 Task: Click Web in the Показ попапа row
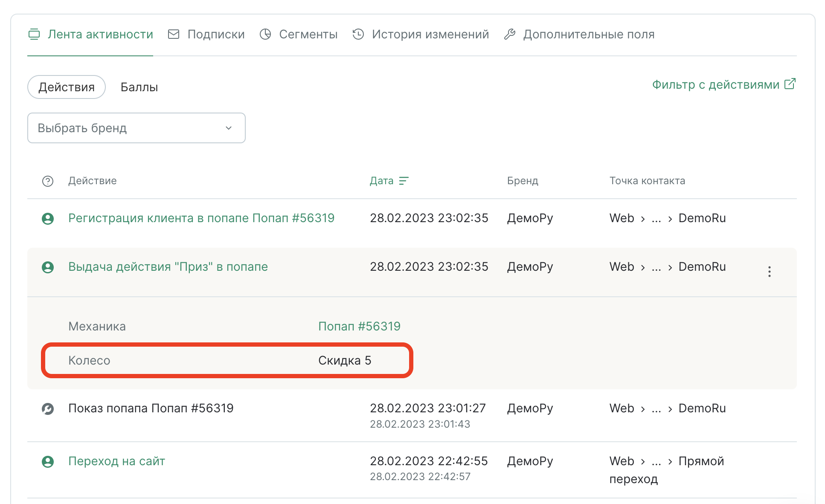(622, 408)
